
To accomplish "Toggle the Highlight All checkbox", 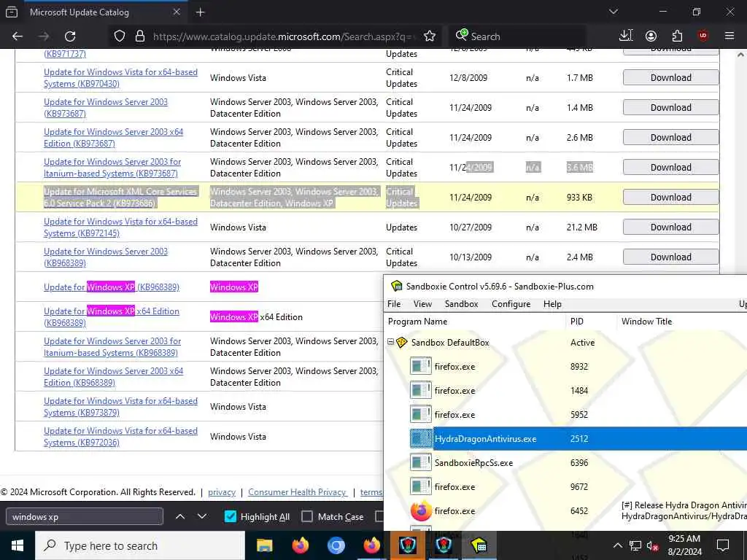I will click(230, 517).
